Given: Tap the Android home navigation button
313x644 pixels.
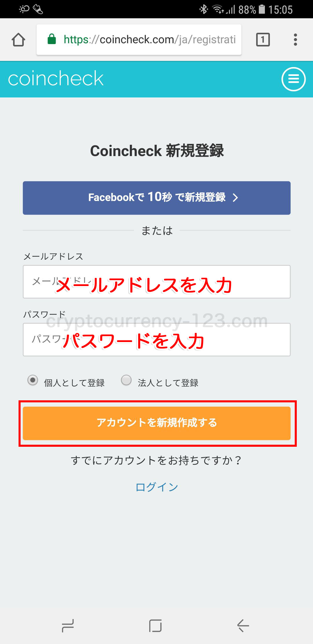Looking at the screenshot, I should (x=155, y=625).
